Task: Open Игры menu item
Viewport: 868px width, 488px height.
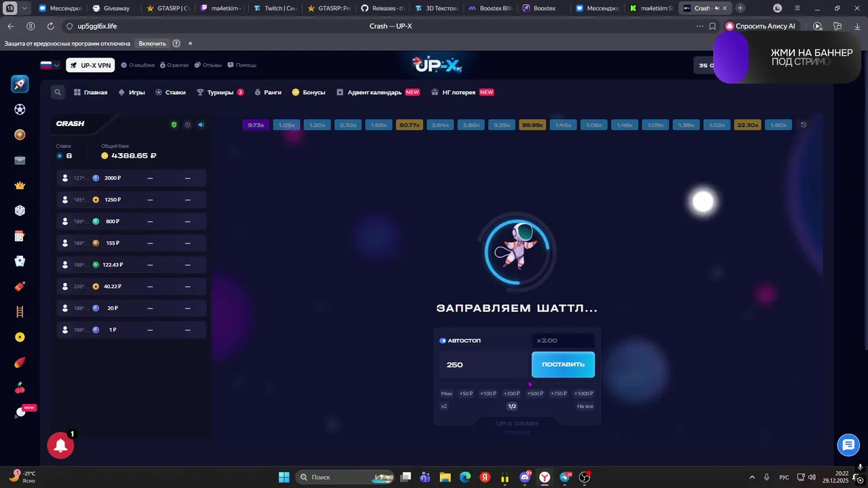Action: (x=132, y=92)
